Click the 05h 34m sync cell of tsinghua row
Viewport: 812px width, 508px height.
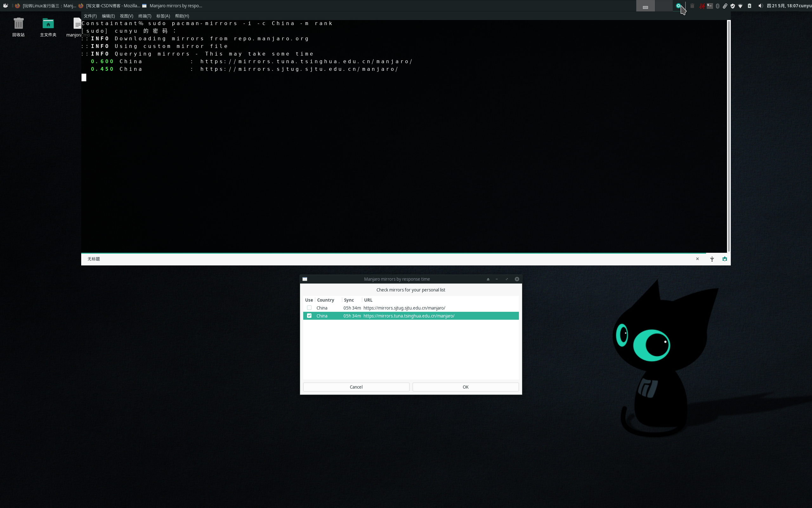(x=352, y=316)
